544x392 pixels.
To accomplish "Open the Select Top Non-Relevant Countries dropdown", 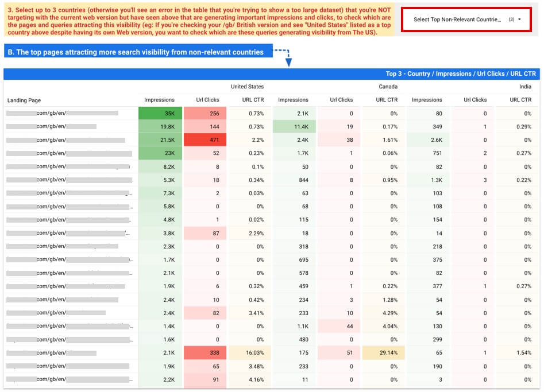I will point(466,20).
